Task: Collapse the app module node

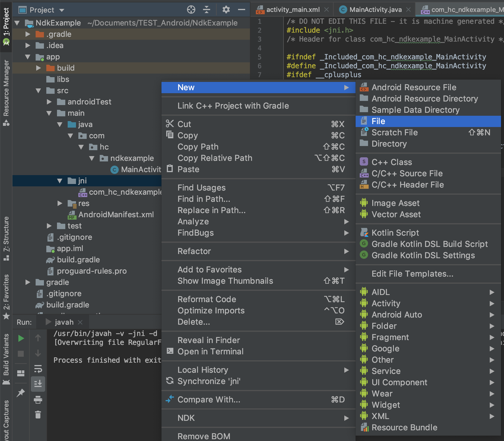Action: (28, 57)
